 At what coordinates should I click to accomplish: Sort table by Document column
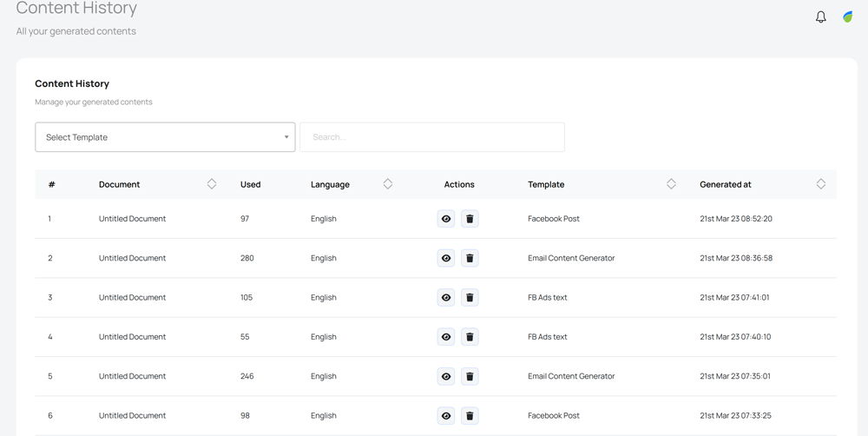(x=212, y=184)
